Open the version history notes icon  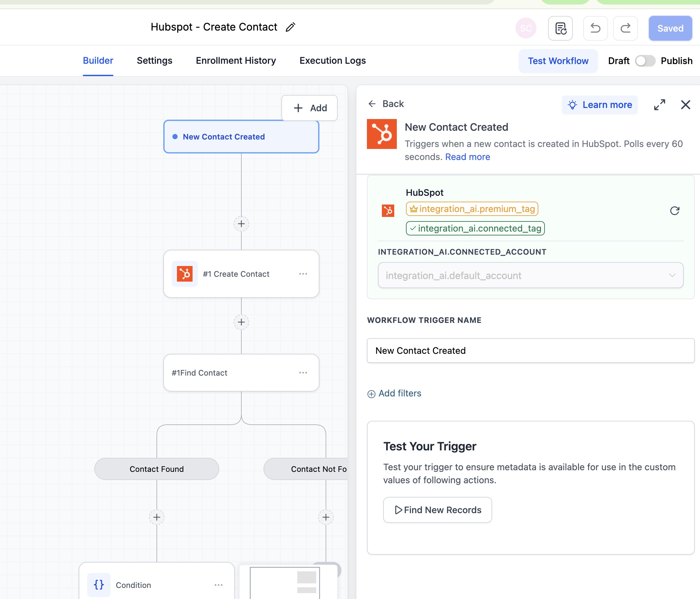[x=560, y=28]
